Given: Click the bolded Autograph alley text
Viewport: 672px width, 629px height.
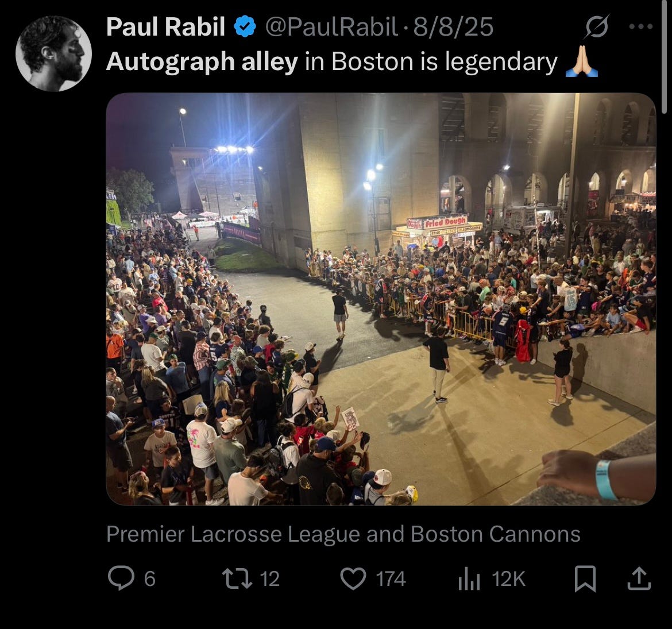Looking at the screenshot, I should [202, 61].
